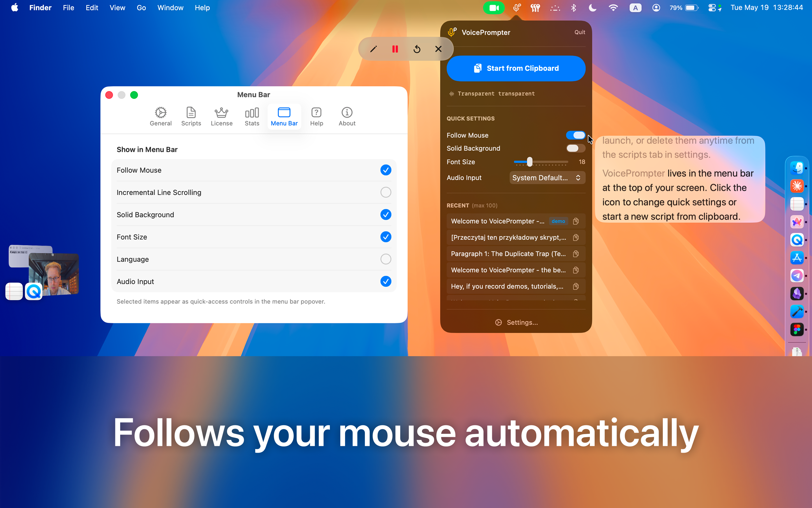Screen dimensions: 812x508
Task: Open the Window menu in menu bar
Action: pos(170,8)
